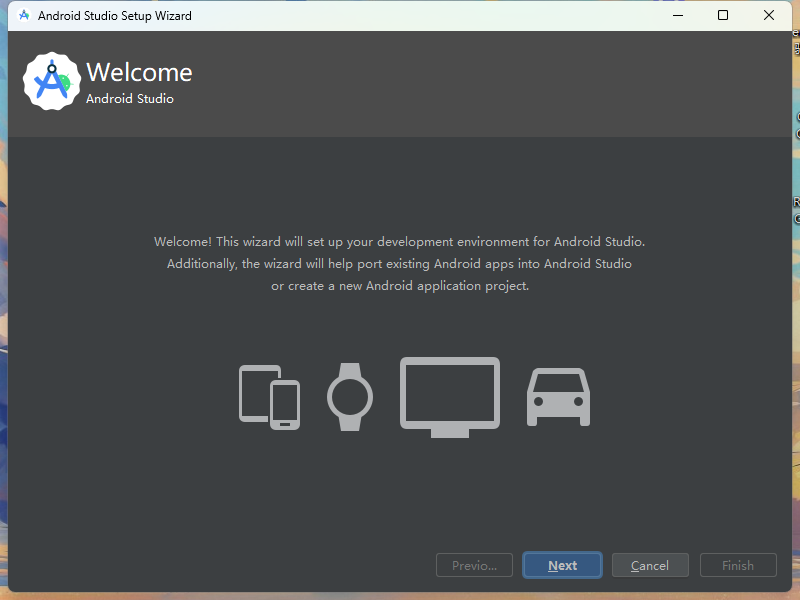Maximize the Setup Wizard window
Screen dimensions: 800x600
[x=723, y=15]
